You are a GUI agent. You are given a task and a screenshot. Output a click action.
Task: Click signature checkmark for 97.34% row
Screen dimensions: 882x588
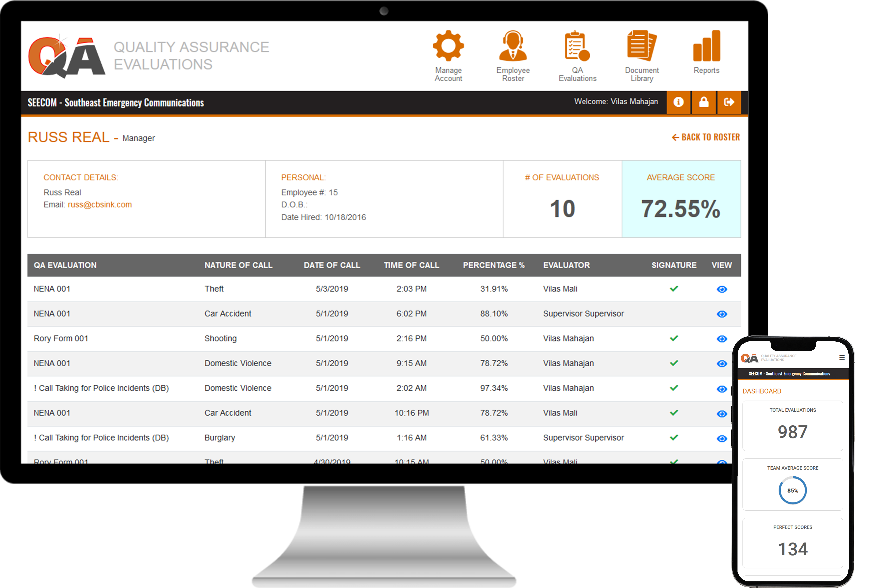(x=674, y=388)
